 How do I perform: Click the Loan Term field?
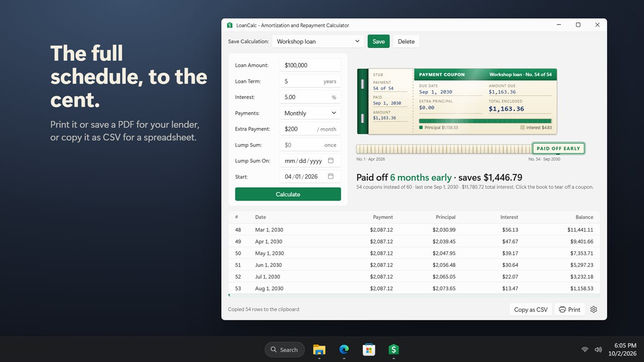(x=310, y=81)
